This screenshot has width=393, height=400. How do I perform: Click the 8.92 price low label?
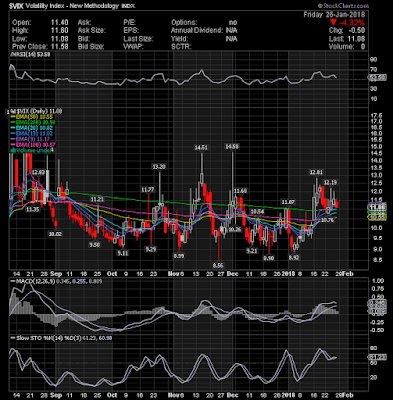coord(294,258)
